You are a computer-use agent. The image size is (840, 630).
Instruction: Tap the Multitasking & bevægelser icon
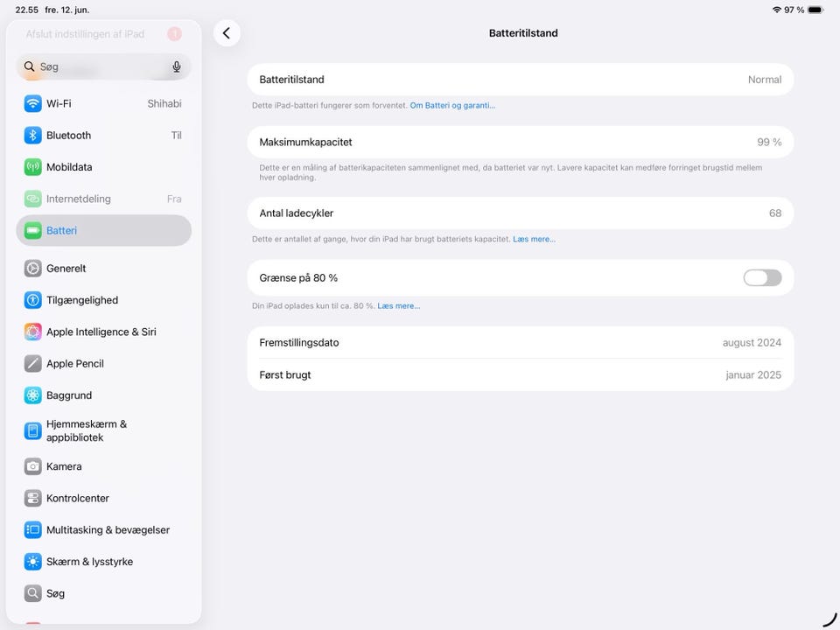click(32, 530)
